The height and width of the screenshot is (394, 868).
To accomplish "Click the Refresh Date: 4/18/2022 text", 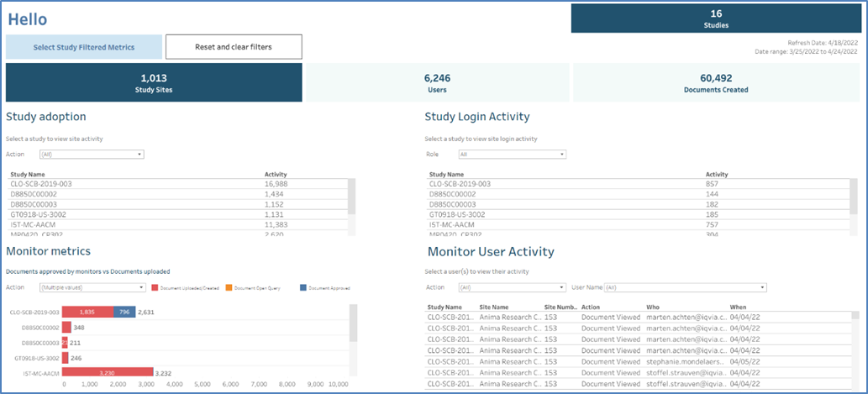I will click(x=823, y=43).
